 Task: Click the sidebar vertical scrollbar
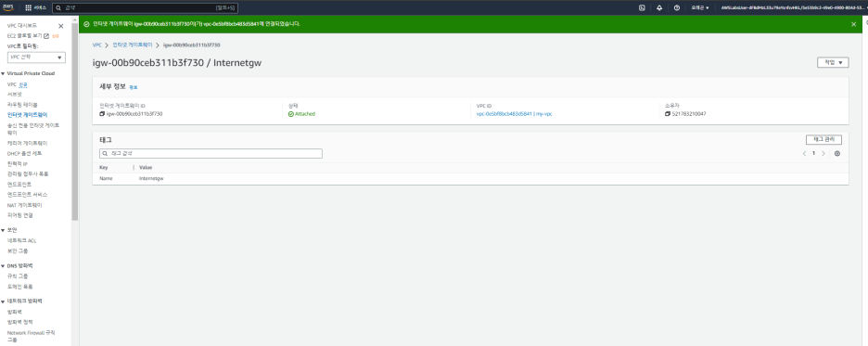(x=75, y=122)
